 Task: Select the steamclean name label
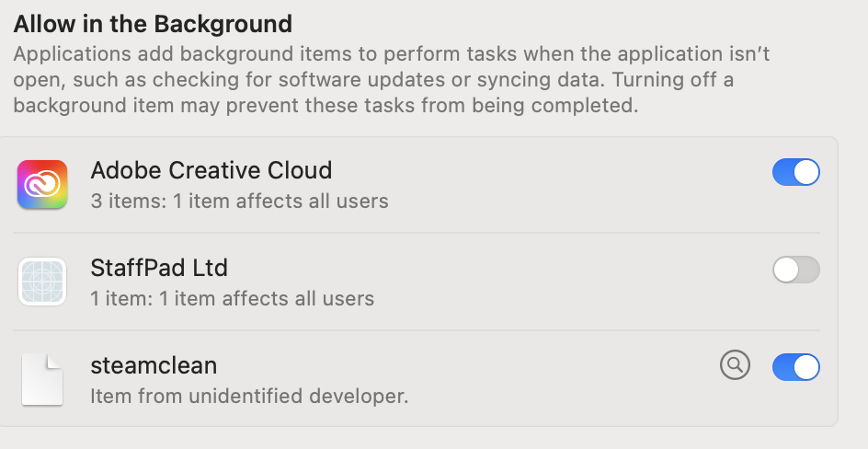(x=154, y=365)
